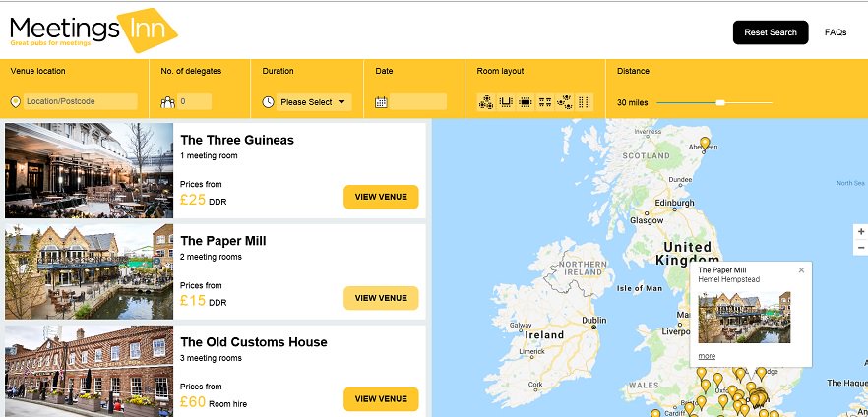This screenshot has height=417, width=868.
Task: Click the map marker at Aberdeen
Action: [x=705, y=144]
